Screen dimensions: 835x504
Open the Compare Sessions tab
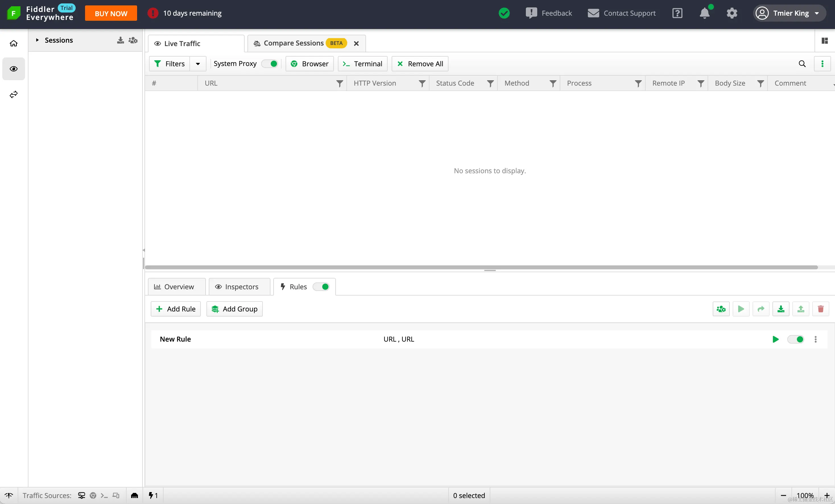294,43
